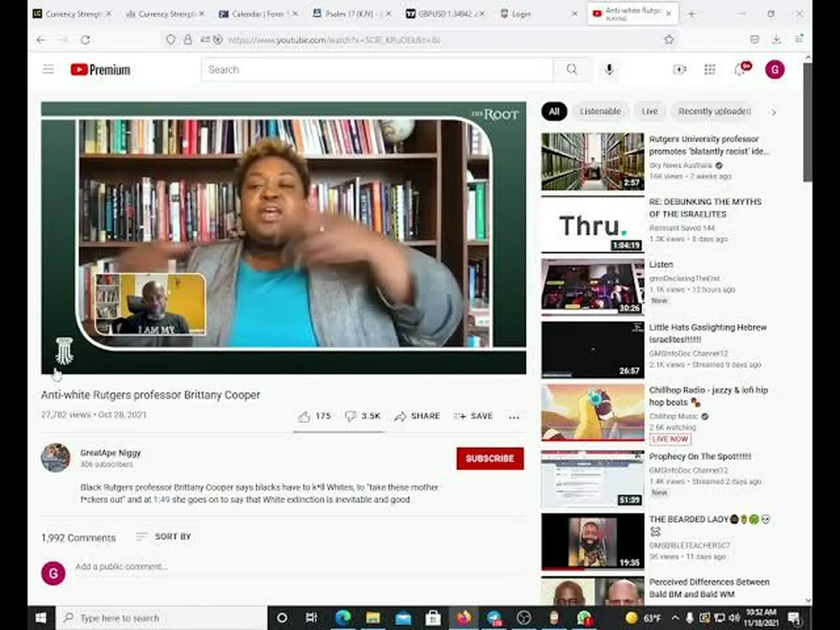
Task: Open the 'Chillhop Radio' live stream thumbnail
Action: (x=593, y=412)
